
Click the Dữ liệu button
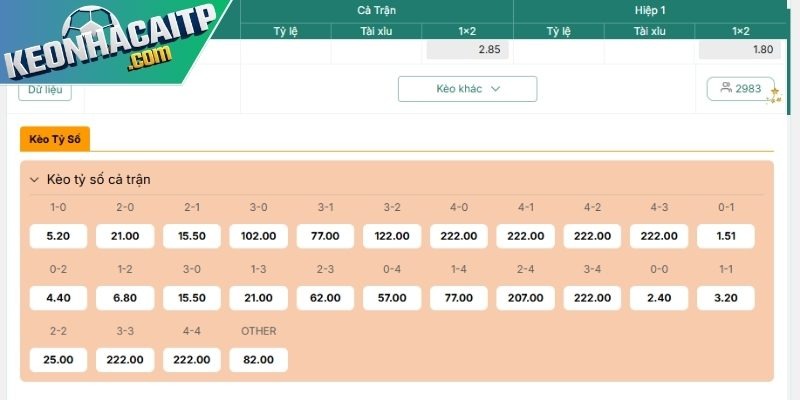click(x=45, y=90)
